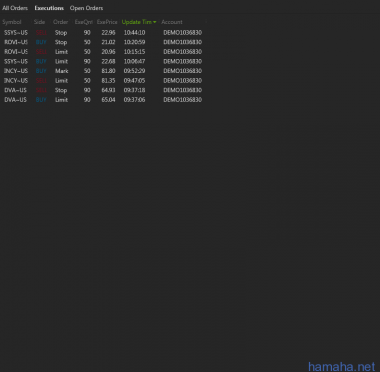This screenshot has height=372, width=380.
Task: Select the DVA BUY Limit execution row
Action: pos(103,100)
